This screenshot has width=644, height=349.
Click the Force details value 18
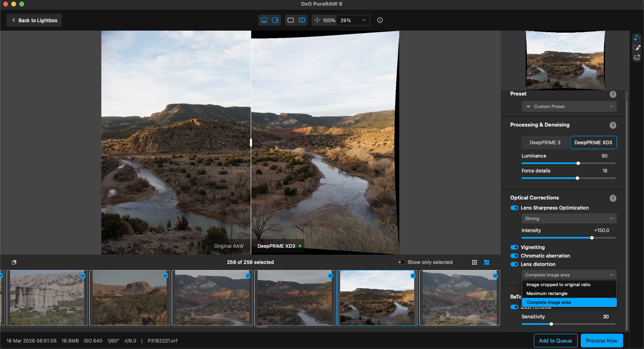(x=605, y=171)
